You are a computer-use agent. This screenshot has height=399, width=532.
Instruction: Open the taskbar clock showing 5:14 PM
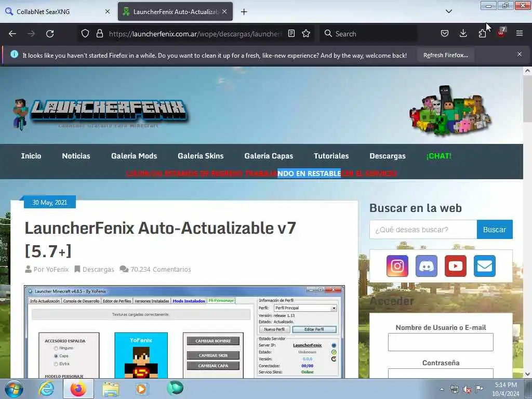[506, 389]
